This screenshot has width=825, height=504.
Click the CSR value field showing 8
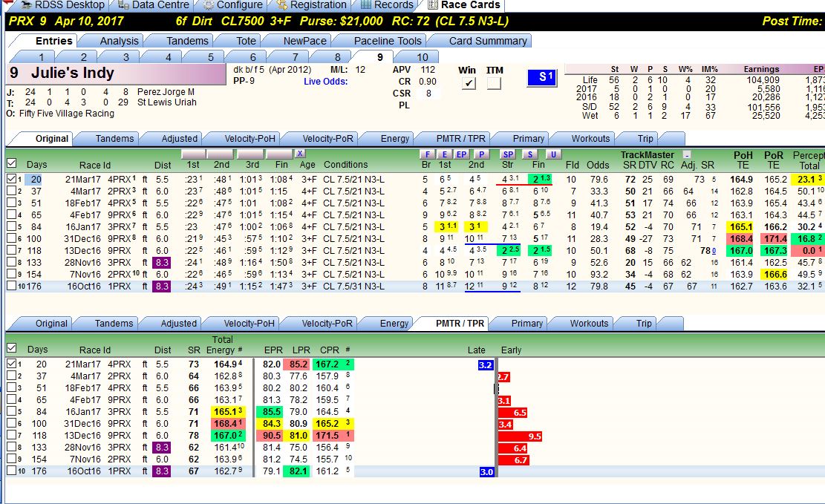pyautogui.click(x=428, y=93)
